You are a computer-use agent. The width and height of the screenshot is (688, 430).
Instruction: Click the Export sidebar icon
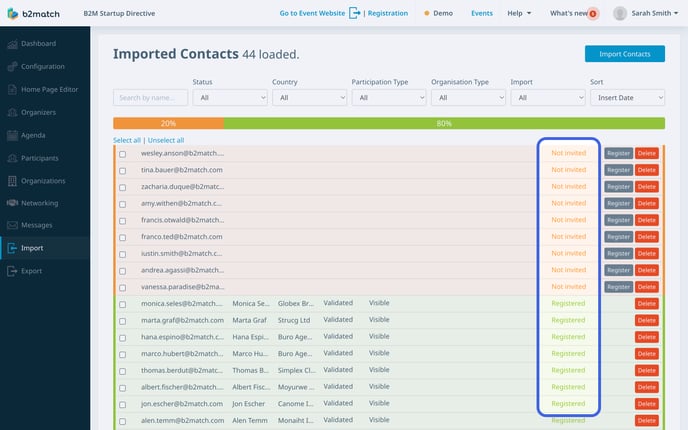pos(12,271)
